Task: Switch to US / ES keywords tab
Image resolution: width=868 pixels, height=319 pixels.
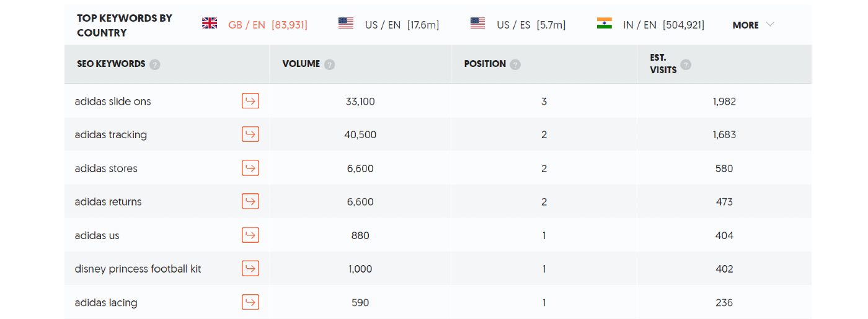Action: (518, 25)
